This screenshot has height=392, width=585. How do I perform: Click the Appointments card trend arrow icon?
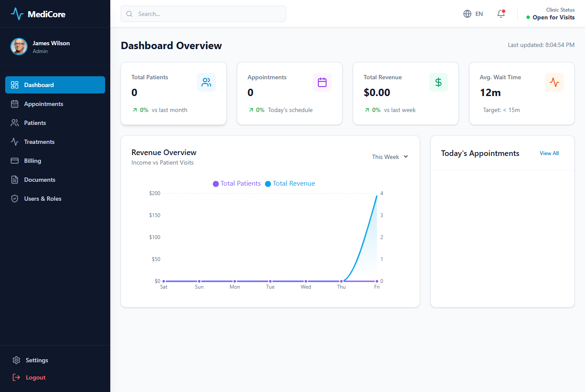pyautogui.click(x=251, y=110)
